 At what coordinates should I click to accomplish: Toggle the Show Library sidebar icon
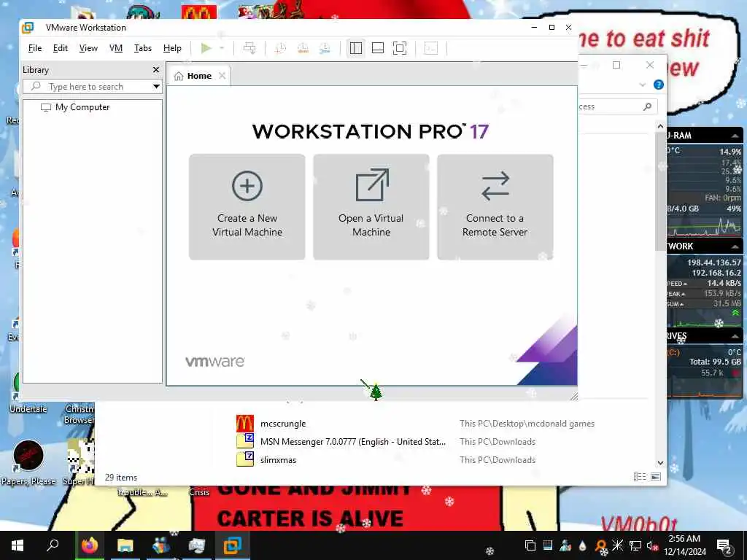click(356, 48)
